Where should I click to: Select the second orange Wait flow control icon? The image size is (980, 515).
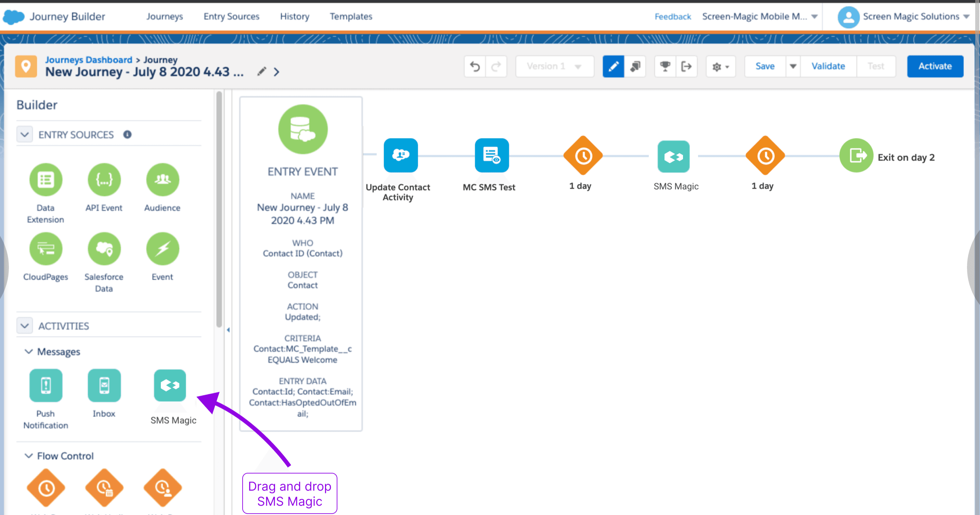104,488
